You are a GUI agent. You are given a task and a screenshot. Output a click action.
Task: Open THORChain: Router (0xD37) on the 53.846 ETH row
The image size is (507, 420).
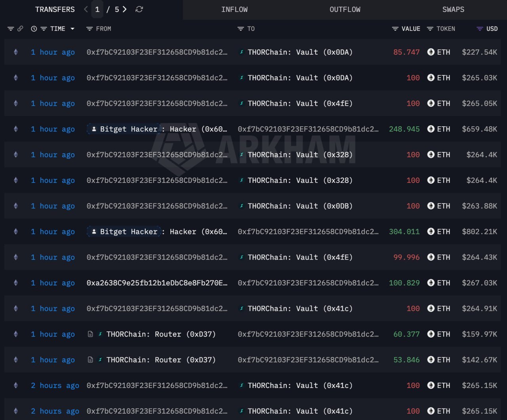coord(161,360)
